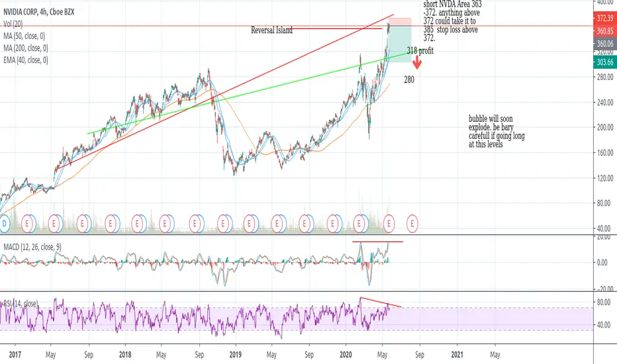Click the red 372.39 price label
The image size is (617, 364).
click(605, 18)
